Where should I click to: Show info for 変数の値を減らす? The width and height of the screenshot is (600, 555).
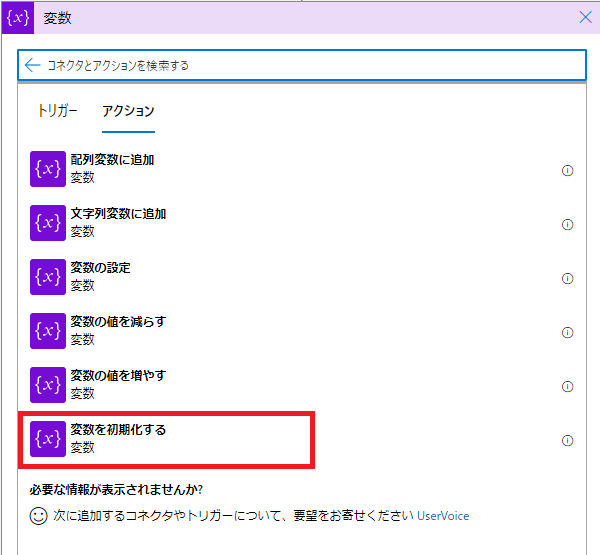click(x=567, y=332)
